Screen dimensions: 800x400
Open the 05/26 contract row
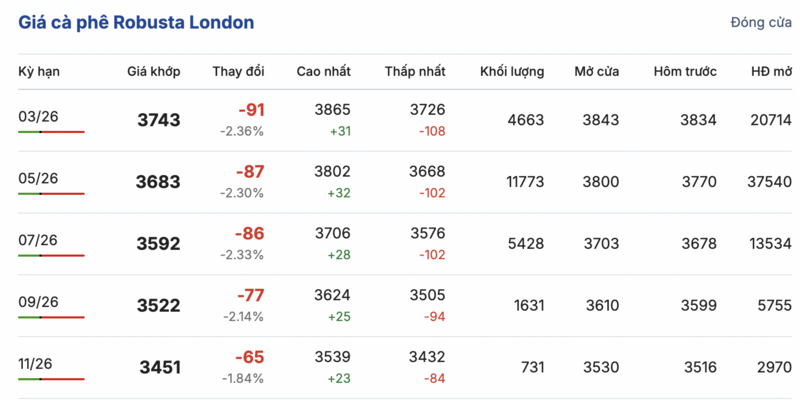coord(38,178)
